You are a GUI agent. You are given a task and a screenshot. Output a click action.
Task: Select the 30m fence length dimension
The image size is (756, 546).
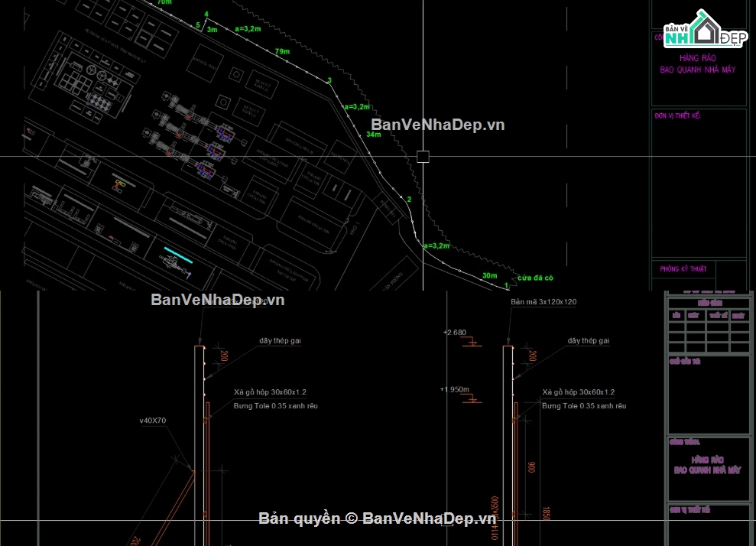coord(489,275)
